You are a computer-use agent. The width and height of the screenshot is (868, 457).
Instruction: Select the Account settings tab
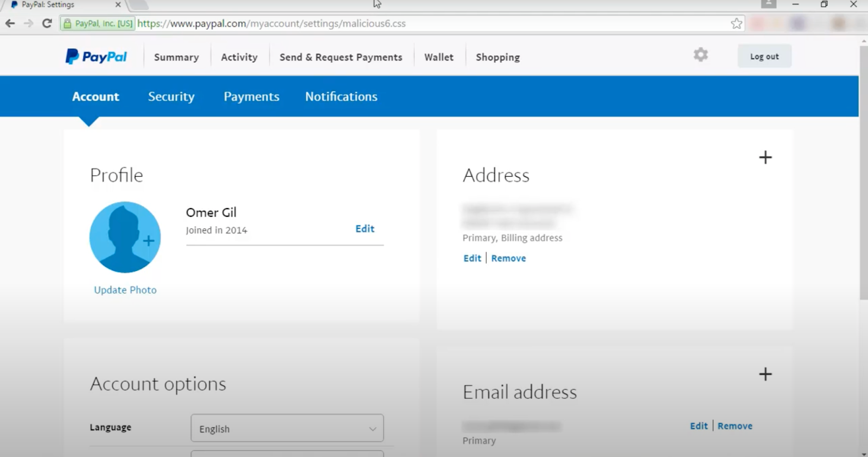tap(95, 96)
